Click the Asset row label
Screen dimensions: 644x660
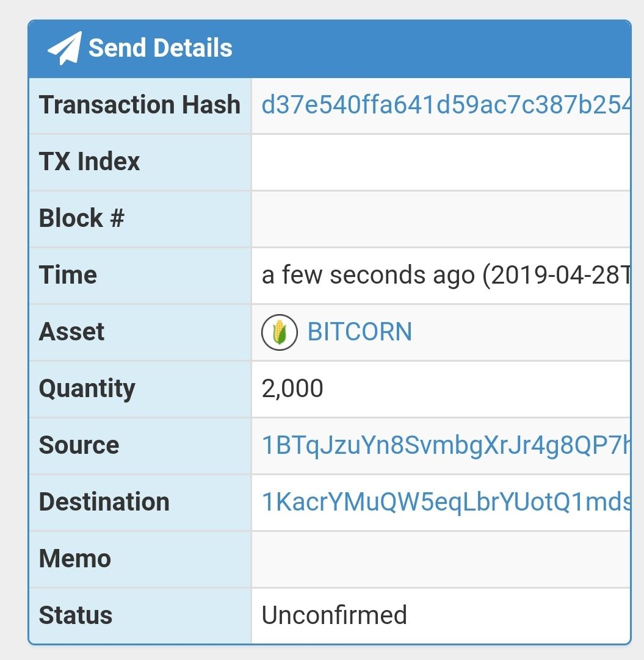(x=71, y=332)
